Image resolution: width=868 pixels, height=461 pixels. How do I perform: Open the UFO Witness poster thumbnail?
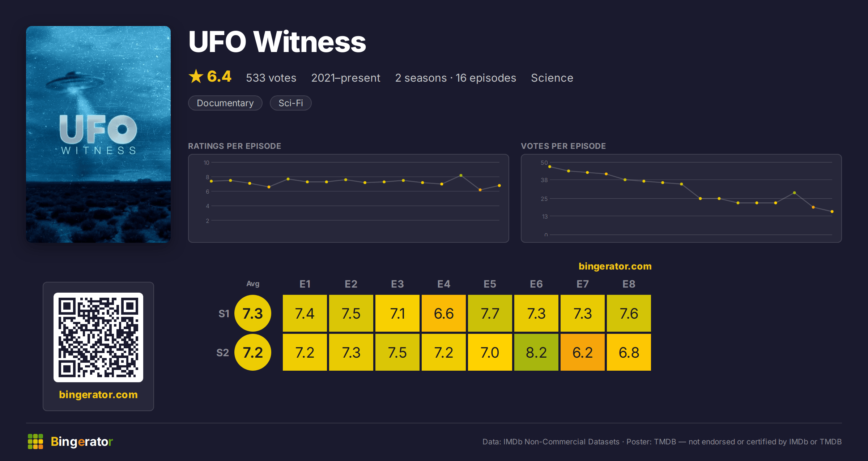(98, 134)
